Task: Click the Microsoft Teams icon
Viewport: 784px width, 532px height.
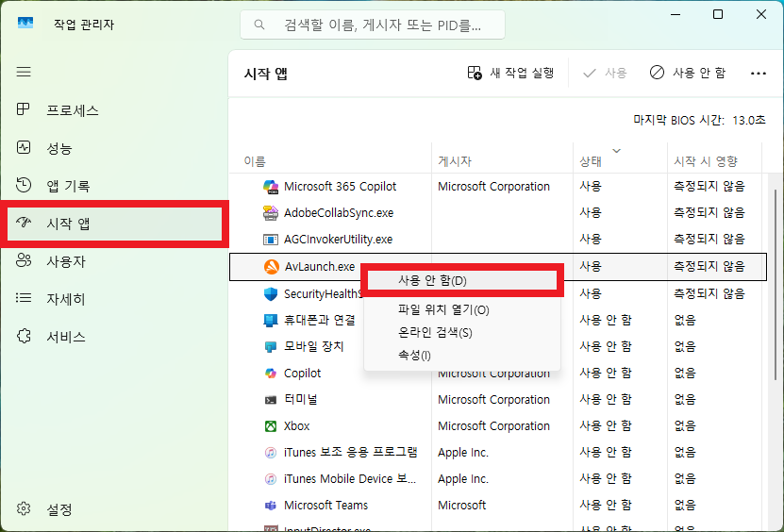Action: pos(271,506)
